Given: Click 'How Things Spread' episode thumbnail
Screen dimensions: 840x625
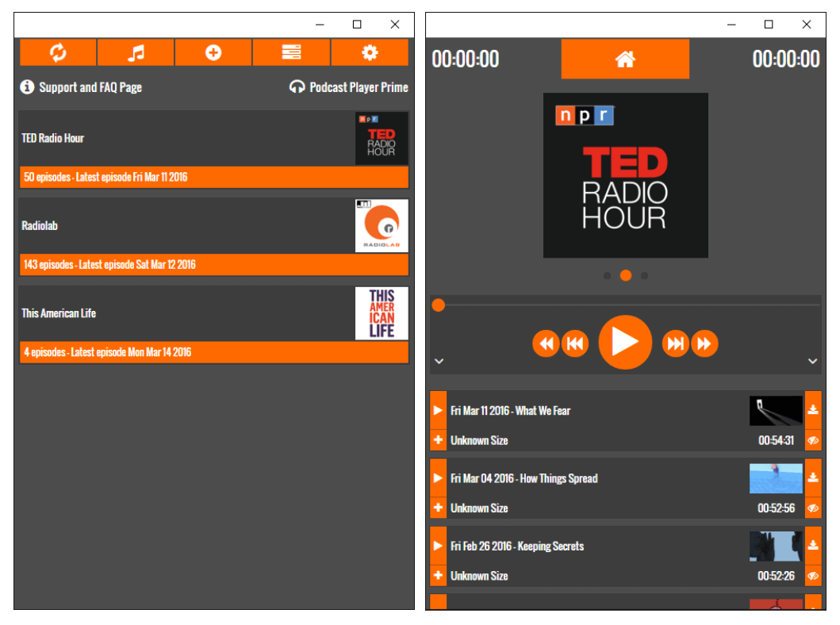Looking at the screenshot, I should [x=776, y=478].
